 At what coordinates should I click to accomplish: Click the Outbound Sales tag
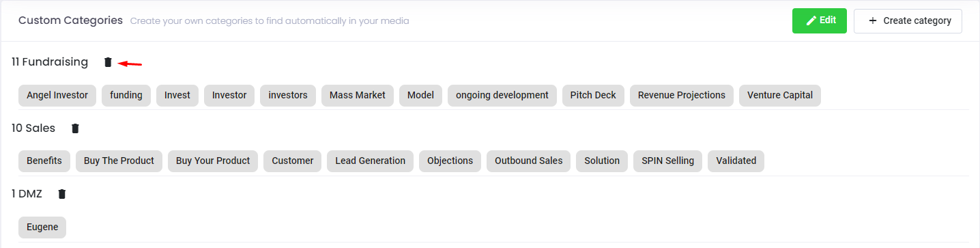(528, 161)
